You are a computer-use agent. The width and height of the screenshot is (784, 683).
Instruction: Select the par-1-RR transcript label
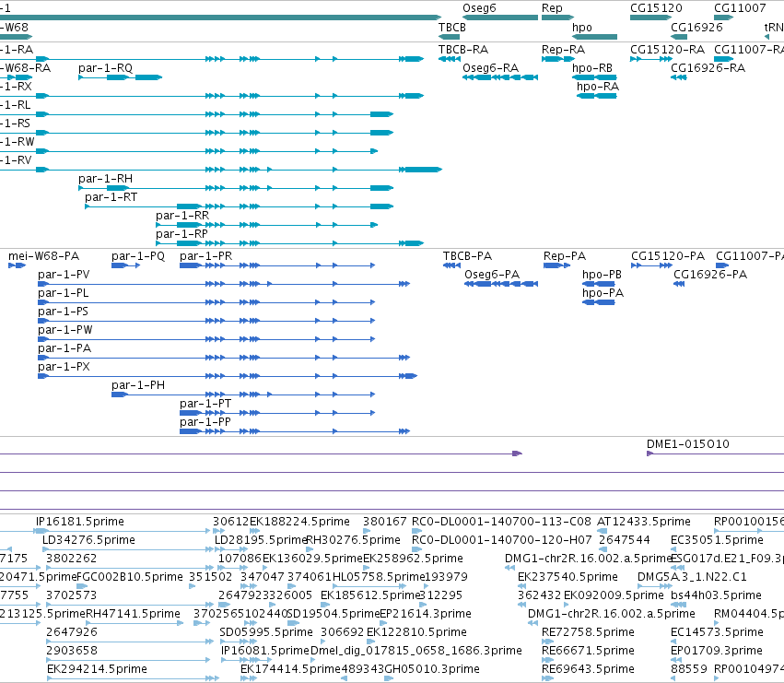(182, 216)
